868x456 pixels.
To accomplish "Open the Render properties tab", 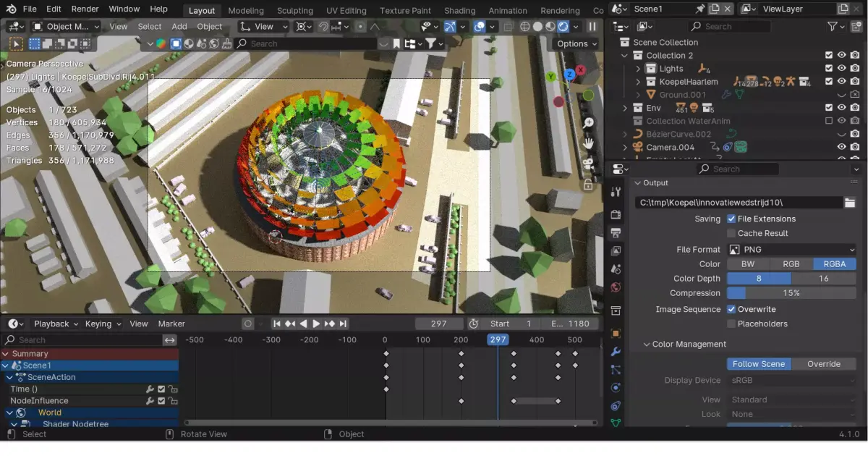I will coord(616,214).
